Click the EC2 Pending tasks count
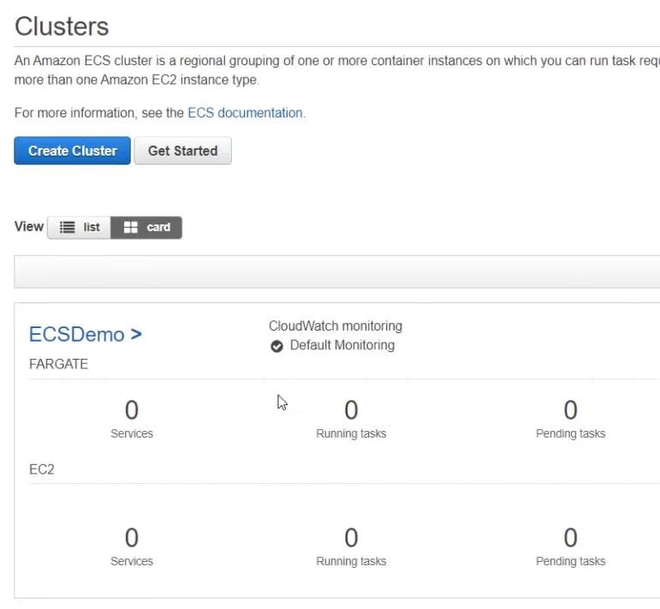Viewport: 660px width, 609px height. (570, 539)
